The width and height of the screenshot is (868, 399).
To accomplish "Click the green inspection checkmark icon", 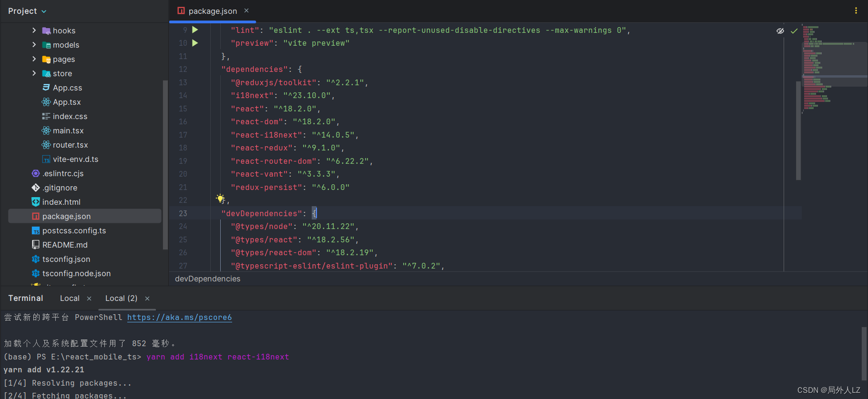I will click(794, 31).
